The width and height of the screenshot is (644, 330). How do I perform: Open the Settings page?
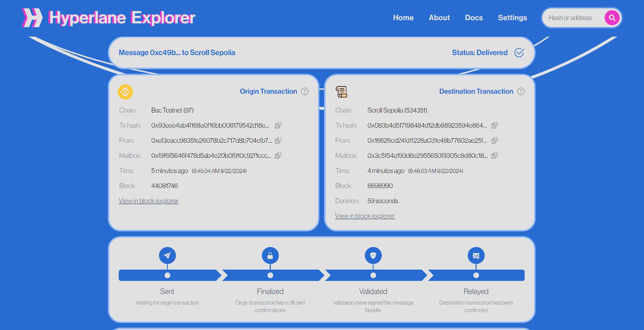pyautogui.click(x=512, y=18)
